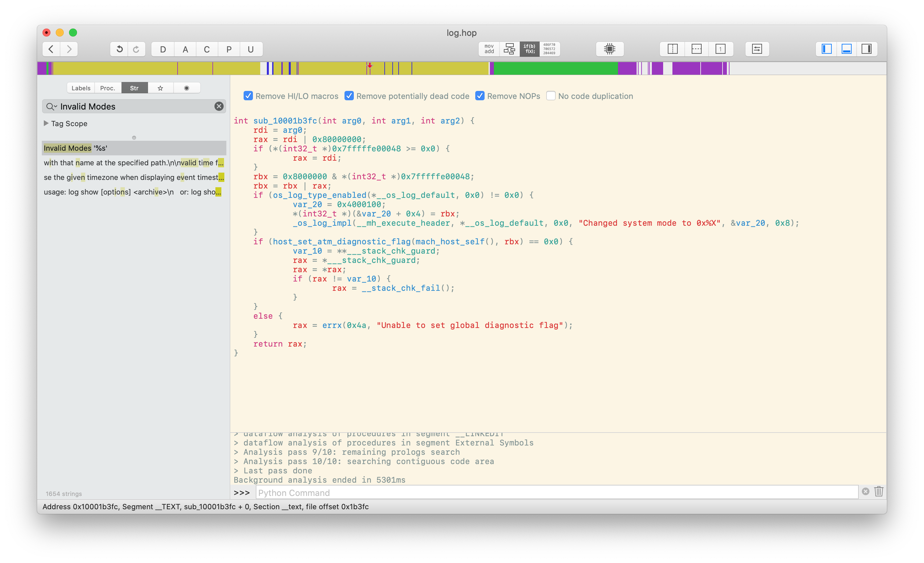Click the Labels tab in sidebar
Screen dimensions: 924x563
pyautogui.click(x=80, y=87)
